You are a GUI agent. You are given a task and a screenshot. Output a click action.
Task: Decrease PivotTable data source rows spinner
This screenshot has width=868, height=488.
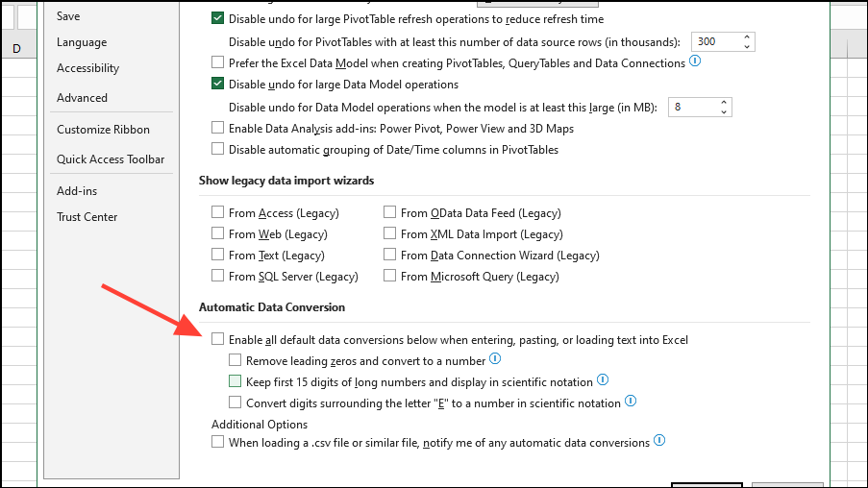pos(747,47)
